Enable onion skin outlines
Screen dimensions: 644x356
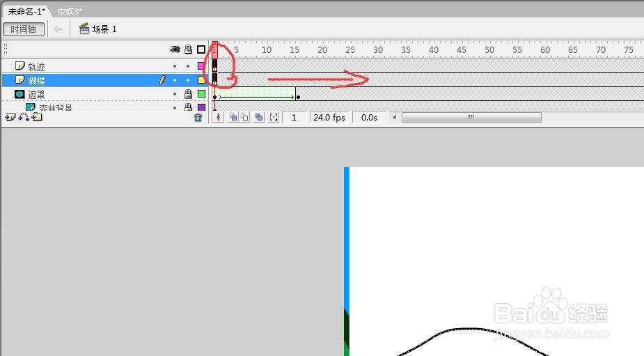(x=244, y=117)
